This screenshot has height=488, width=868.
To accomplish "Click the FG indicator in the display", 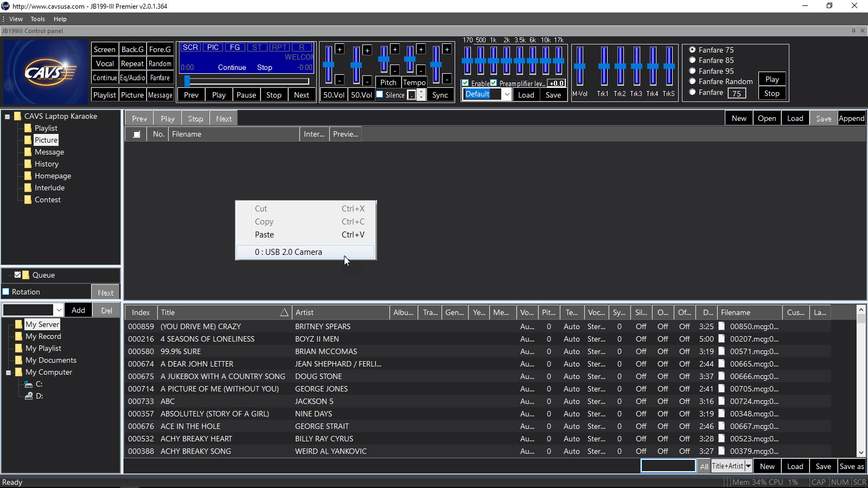I will [235, 47].
